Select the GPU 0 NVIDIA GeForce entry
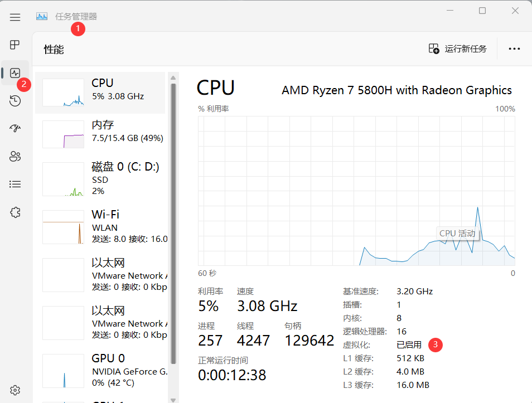The height and width of the screenshot is (403, 532). click(100, 371)
